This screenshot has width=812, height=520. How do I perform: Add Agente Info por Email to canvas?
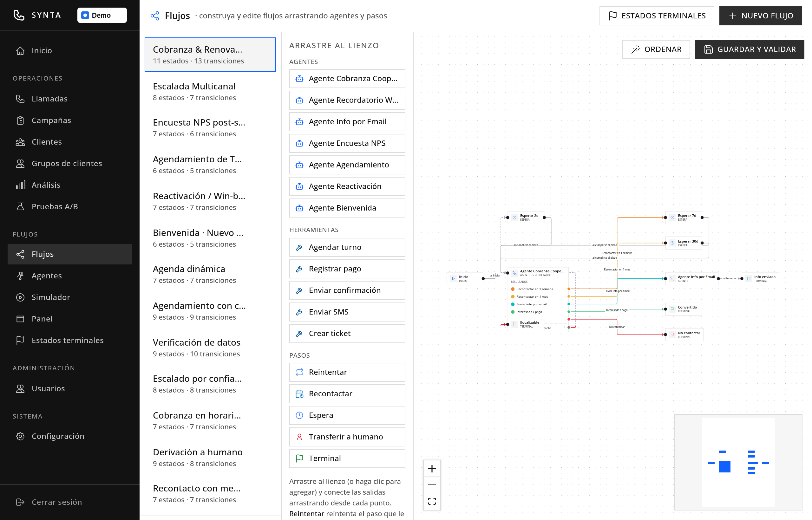point(347,122)
